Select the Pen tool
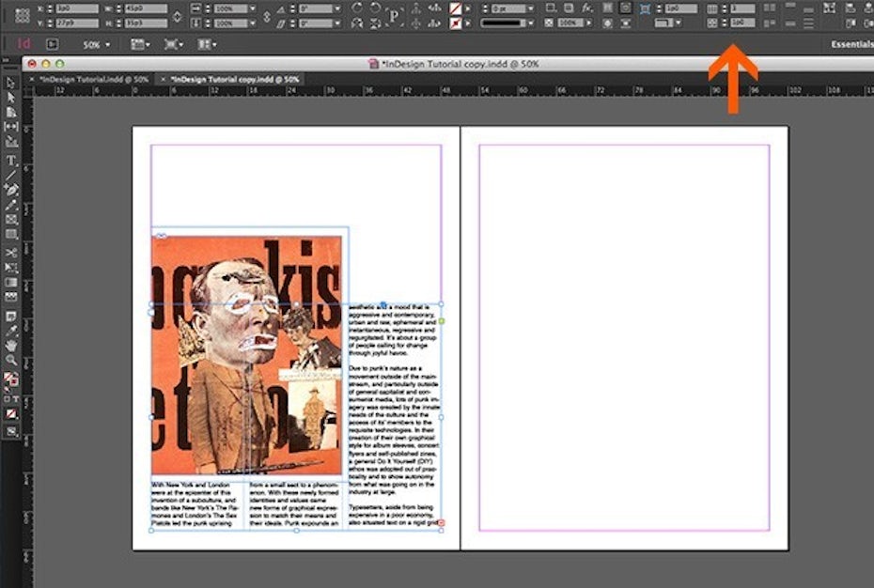Image resolution: width=874 pixels, height=588 pixels. pyautogui.click(x=11, y=190)
